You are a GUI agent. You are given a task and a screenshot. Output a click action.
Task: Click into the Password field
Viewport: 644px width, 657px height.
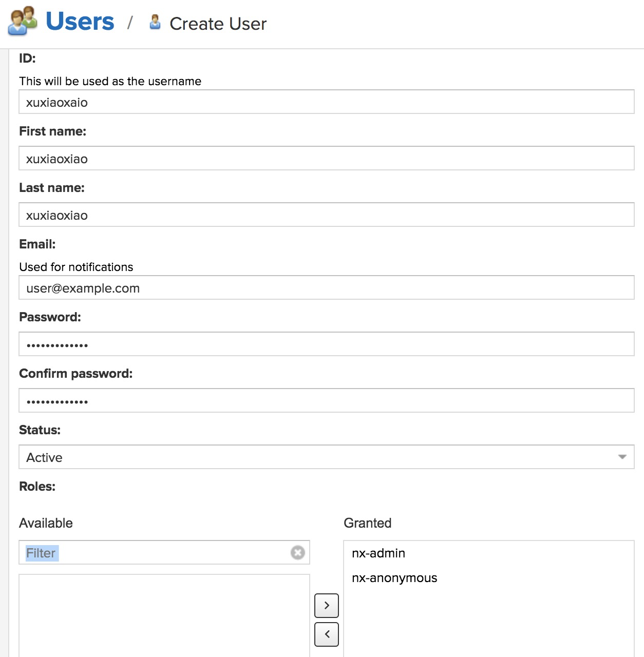[x=327, y=344]
